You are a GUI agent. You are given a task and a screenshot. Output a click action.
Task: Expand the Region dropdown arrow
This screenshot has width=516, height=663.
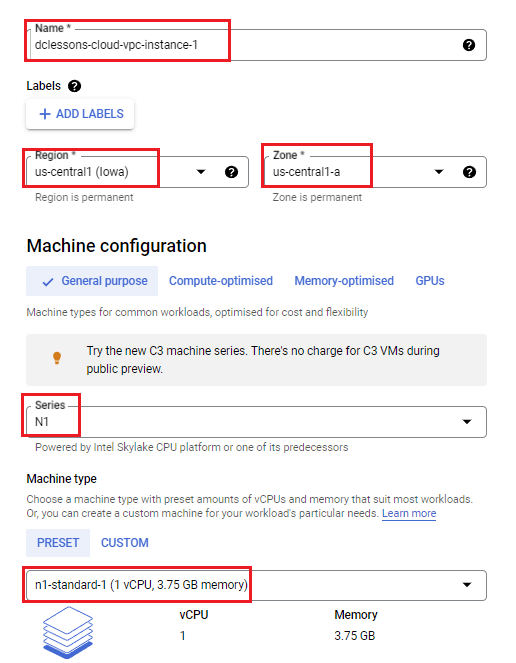point(201,172)
